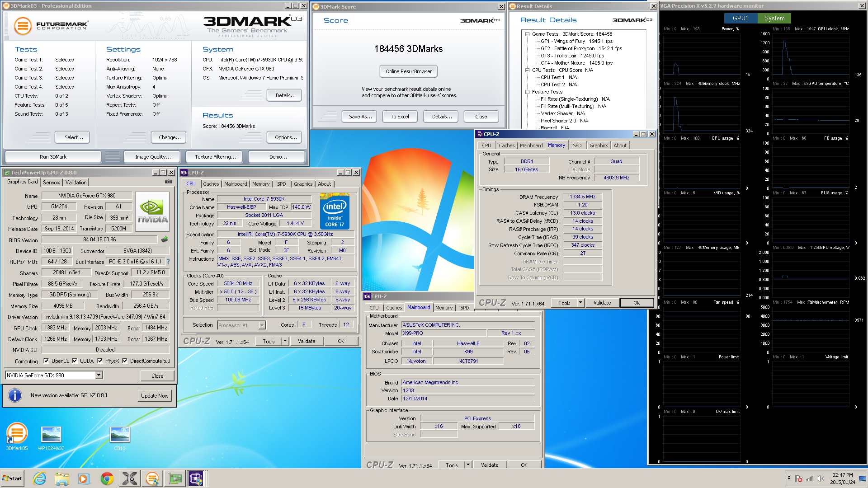This screenshot has height=488, width=868.
Task: Click the Run 3DMark button
Action: click(x=53, y=157)
